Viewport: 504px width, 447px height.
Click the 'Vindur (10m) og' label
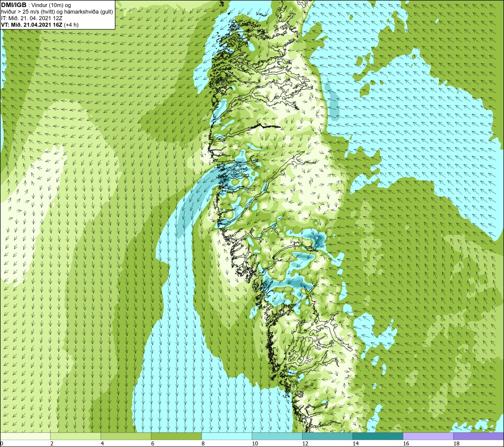(51, 6)
